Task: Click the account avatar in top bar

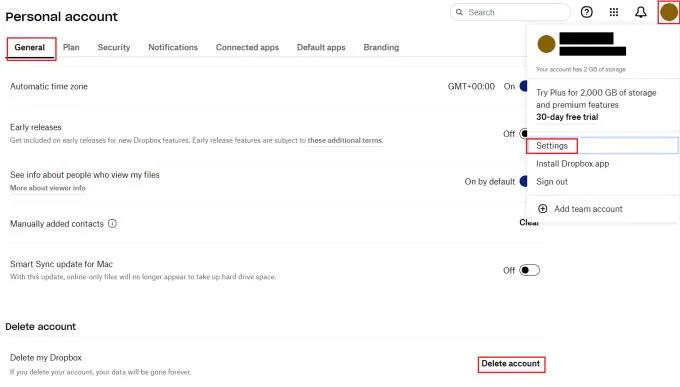Action: [669, 12]
